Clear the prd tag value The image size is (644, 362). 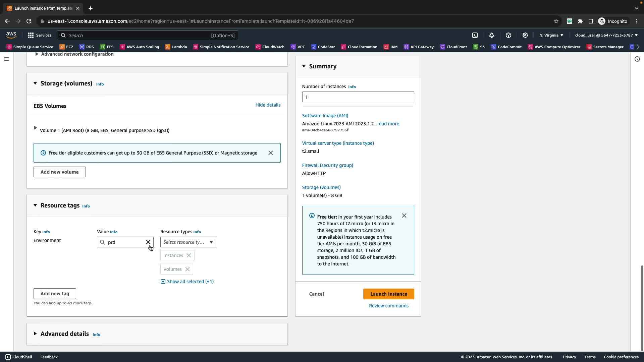[x=148, y=242]
